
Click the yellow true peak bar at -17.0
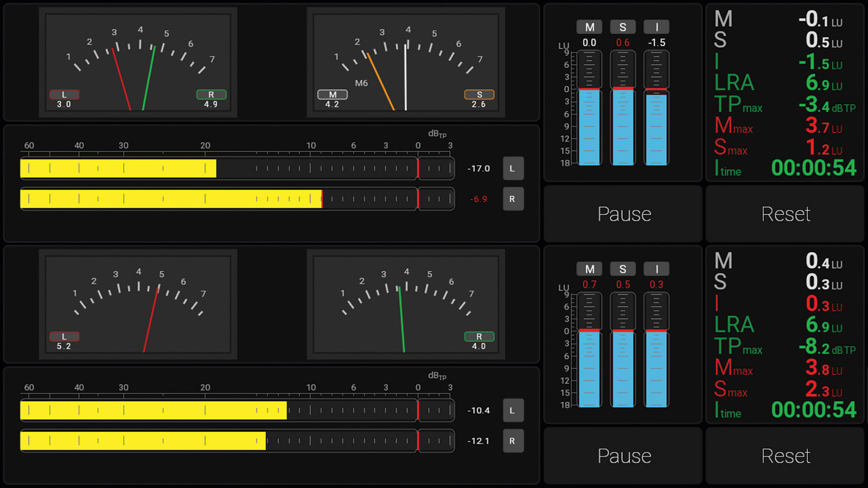click(x=118, y=169)
